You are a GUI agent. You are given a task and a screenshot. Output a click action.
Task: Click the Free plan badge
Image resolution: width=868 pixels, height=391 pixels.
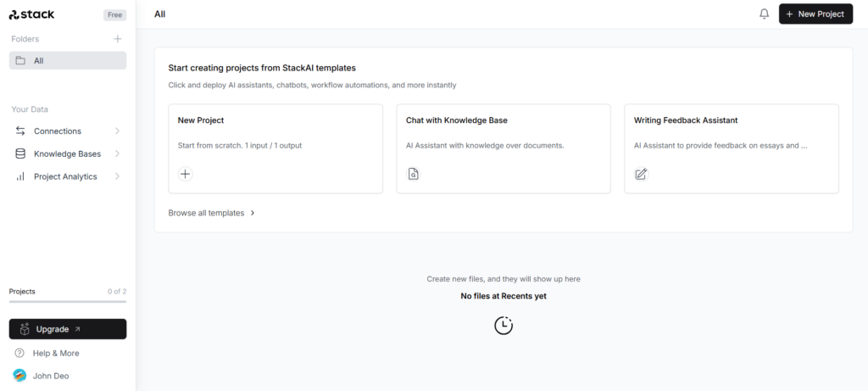[x=114, y=15]
